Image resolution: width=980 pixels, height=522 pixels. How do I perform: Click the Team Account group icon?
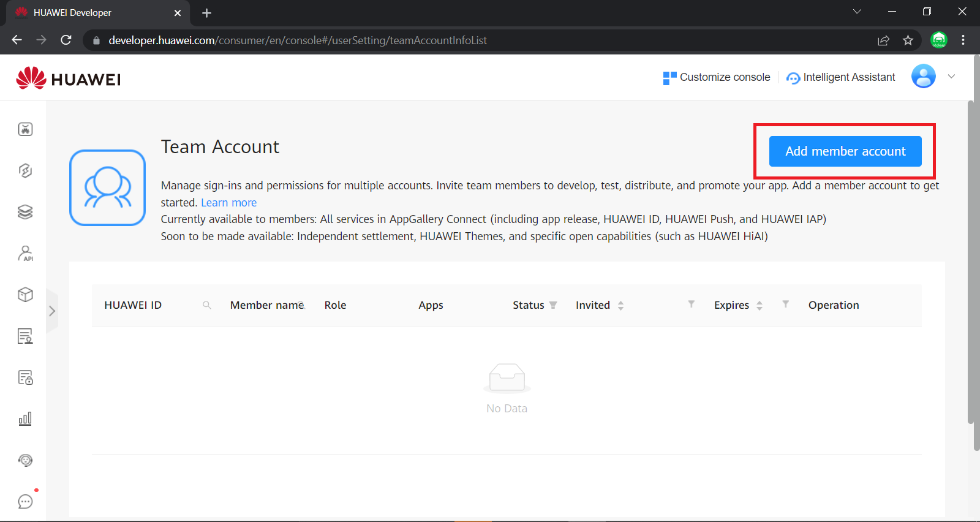coord(107,187)
